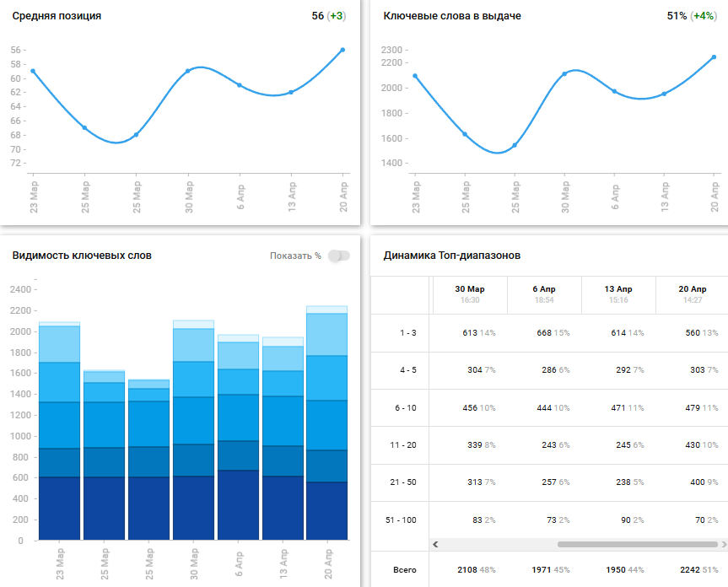Click the 6 Апр bar in visibility chart
Image resolution: width=728 pixels, height=587 pixels.
click(238, 437)
